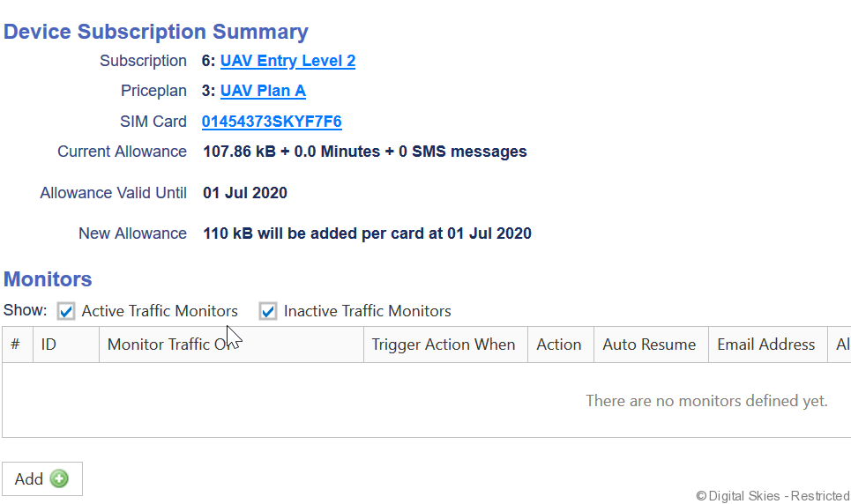Screen dimensions: 851x504
Task: Uncheck the Inactive Traffic Monitors checkbox
Action: (268, 311)
